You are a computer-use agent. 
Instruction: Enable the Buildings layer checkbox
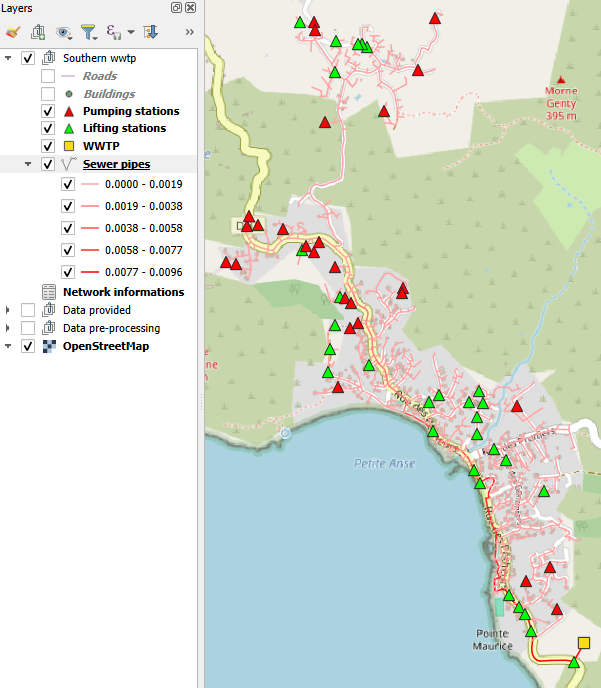(48, 94)
